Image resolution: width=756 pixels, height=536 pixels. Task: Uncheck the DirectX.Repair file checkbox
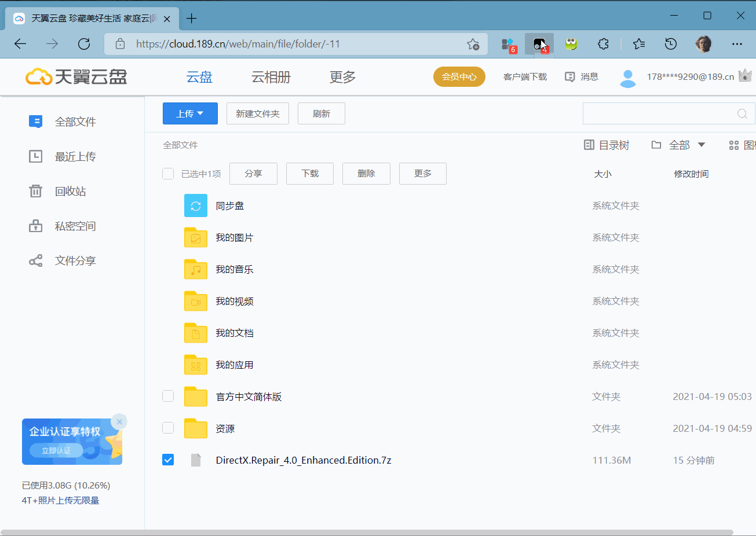click(168, 460)
